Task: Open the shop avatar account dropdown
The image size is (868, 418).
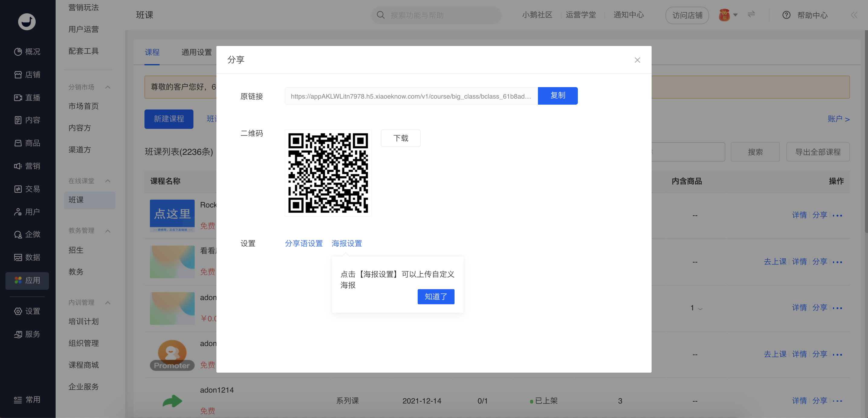Action: pos(728,15)
